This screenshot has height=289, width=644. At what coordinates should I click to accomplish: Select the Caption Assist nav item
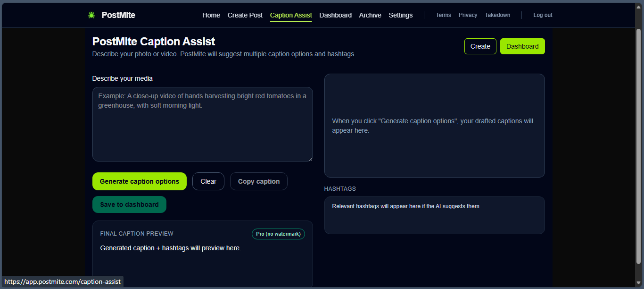click(291, 15)
